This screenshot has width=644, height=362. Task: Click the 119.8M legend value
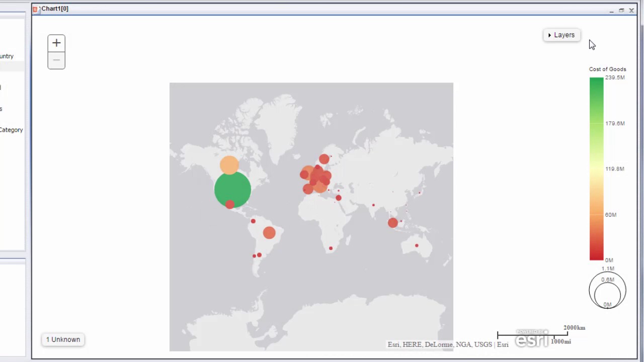[615, 169]
